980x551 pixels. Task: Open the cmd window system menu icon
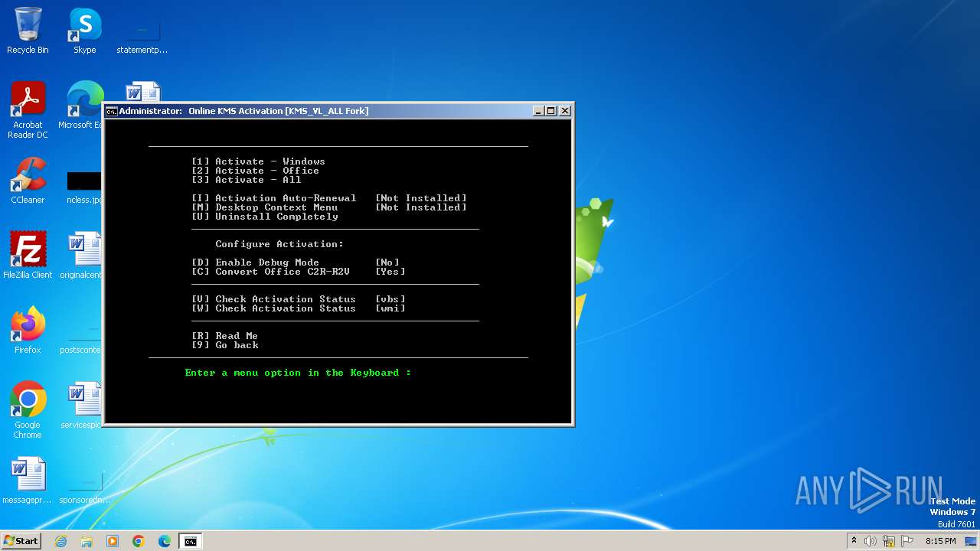tap(112, 111)
